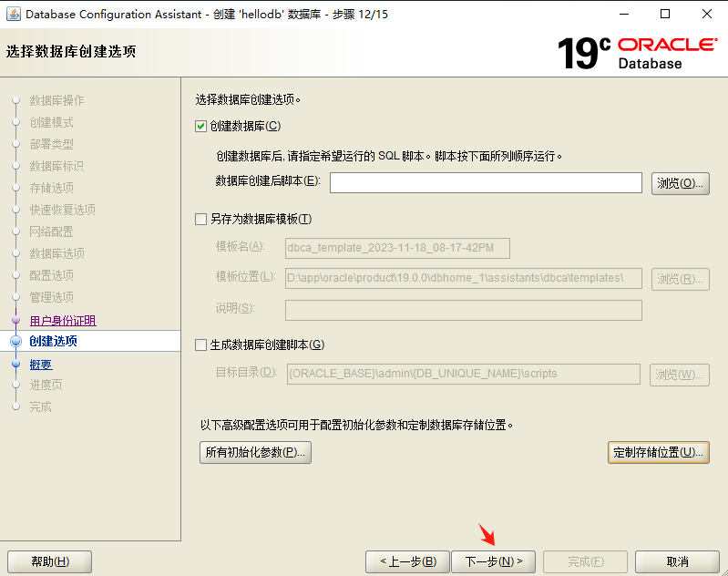728x576 pixels.
Task: Click the Oracle 19c Database logo
Action: pos(638,54)
